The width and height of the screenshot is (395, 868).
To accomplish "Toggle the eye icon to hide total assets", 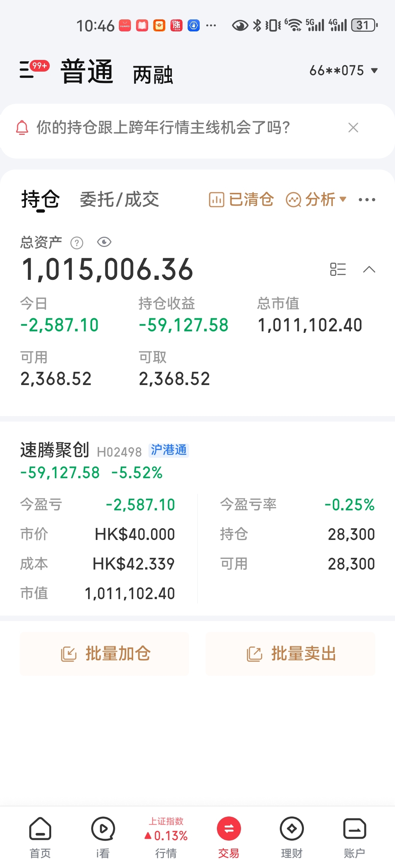I will [104, 242].
